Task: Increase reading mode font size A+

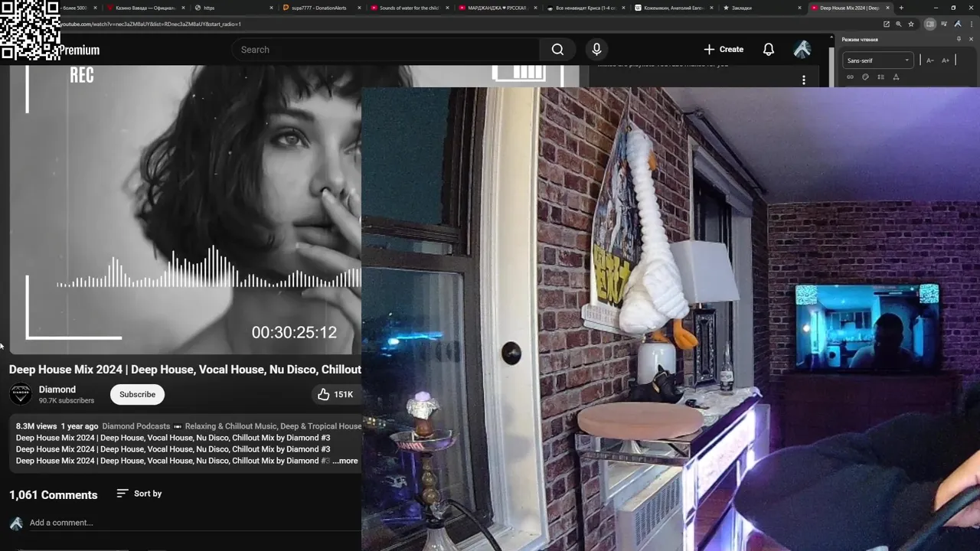Action: click(946, 60)
